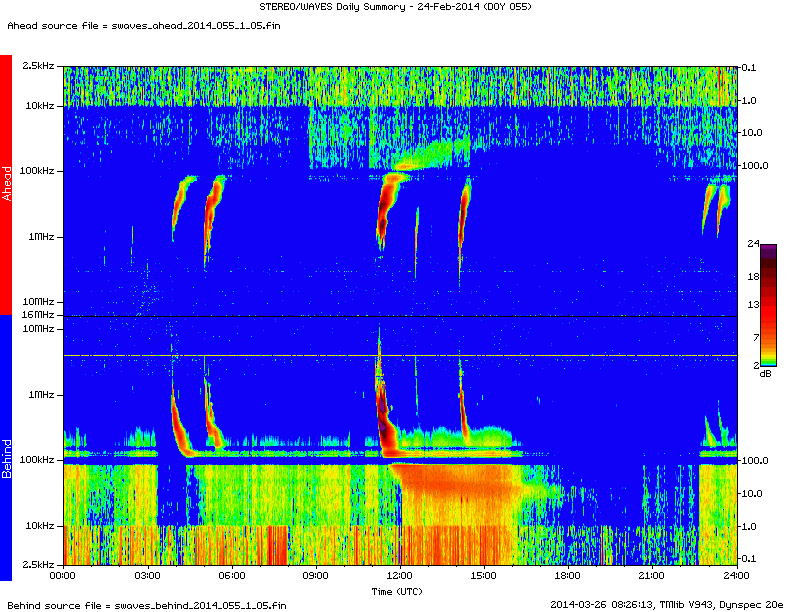Click the TMlib V943 timestamp footer text

[666, 604]
